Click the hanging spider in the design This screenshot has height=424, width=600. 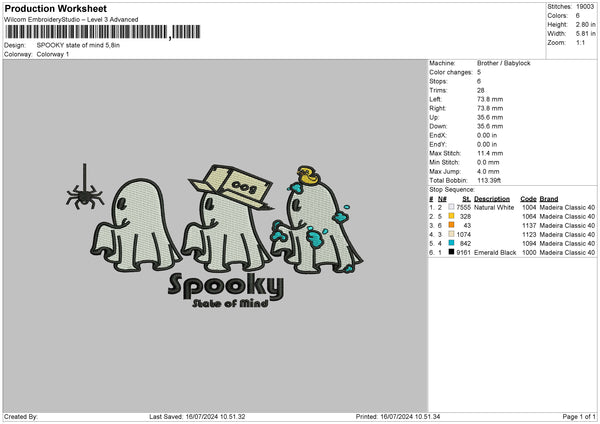85,187
